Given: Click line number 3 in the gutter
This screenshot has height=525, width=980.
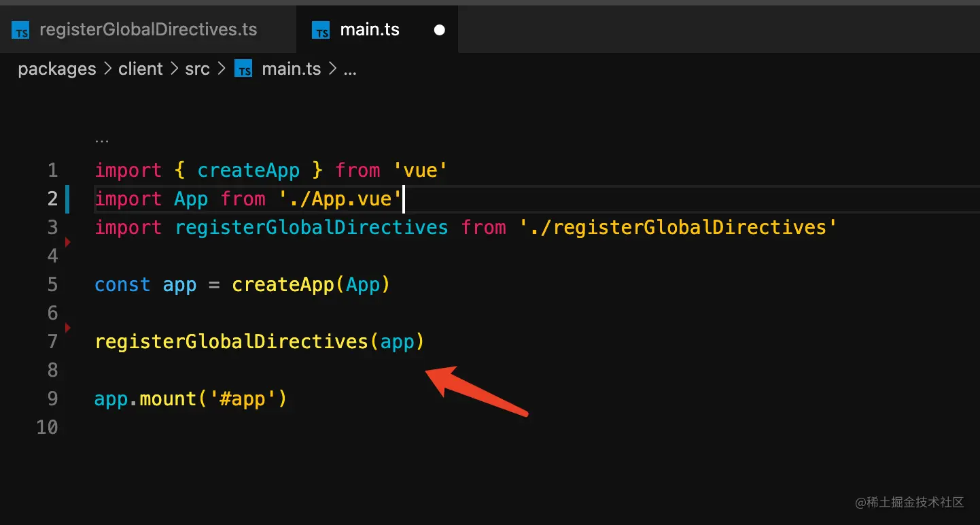Looking at the screenshot, I should (x=52, y=227).
